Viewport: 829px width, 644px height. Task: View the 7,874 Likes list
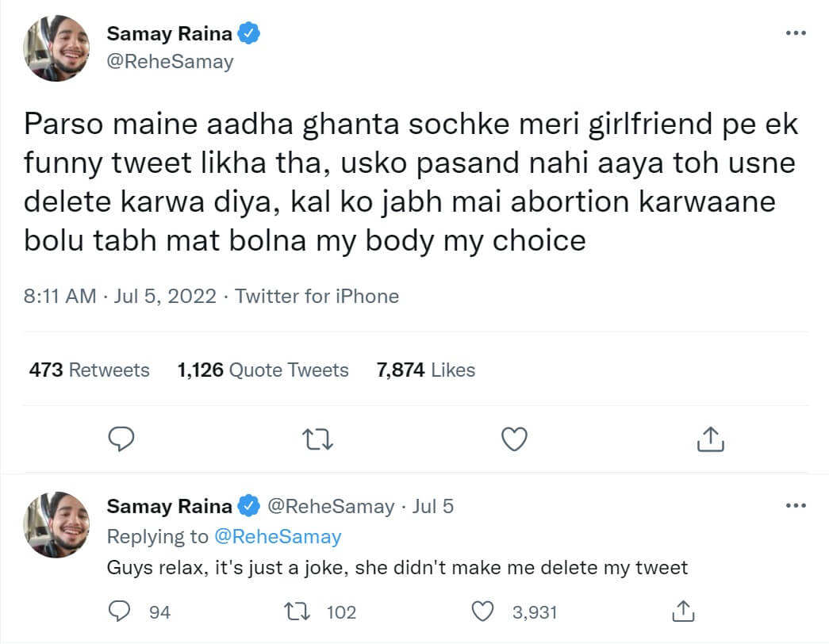425,370
